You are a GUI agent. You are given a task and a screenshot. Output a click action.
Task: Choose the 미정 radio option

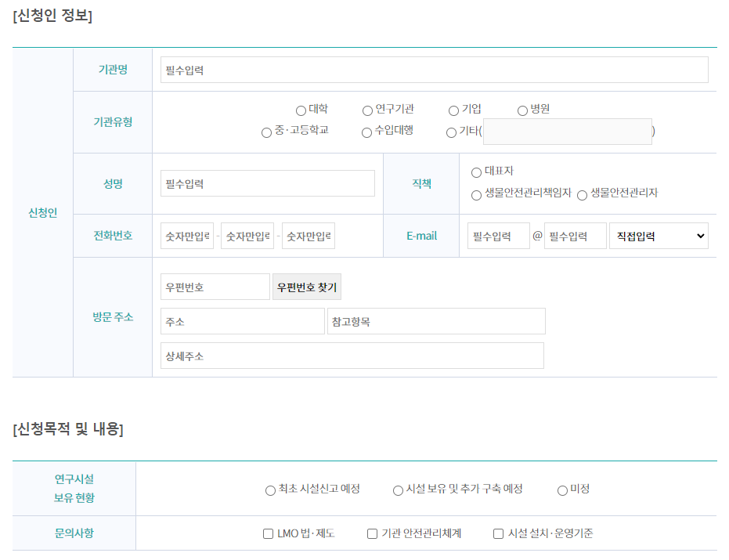(x=562, y=491)
